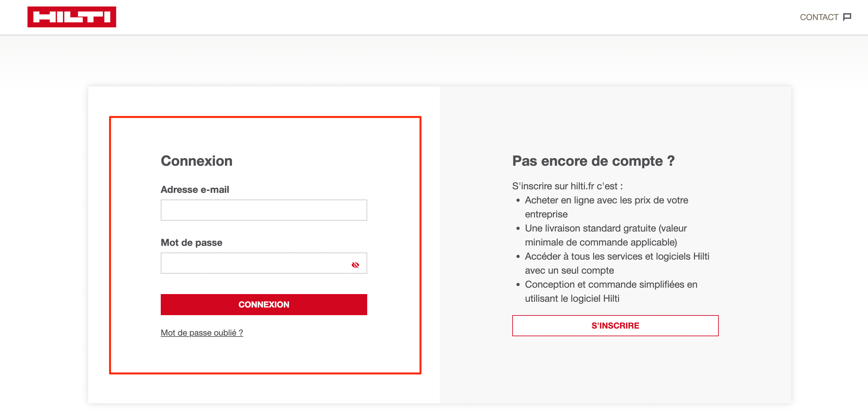Viewport: 868px width, 417px height.
Task: Click the 'Adresse e-mail' field label
Action: pyautogui.click(x=195, y=189)
